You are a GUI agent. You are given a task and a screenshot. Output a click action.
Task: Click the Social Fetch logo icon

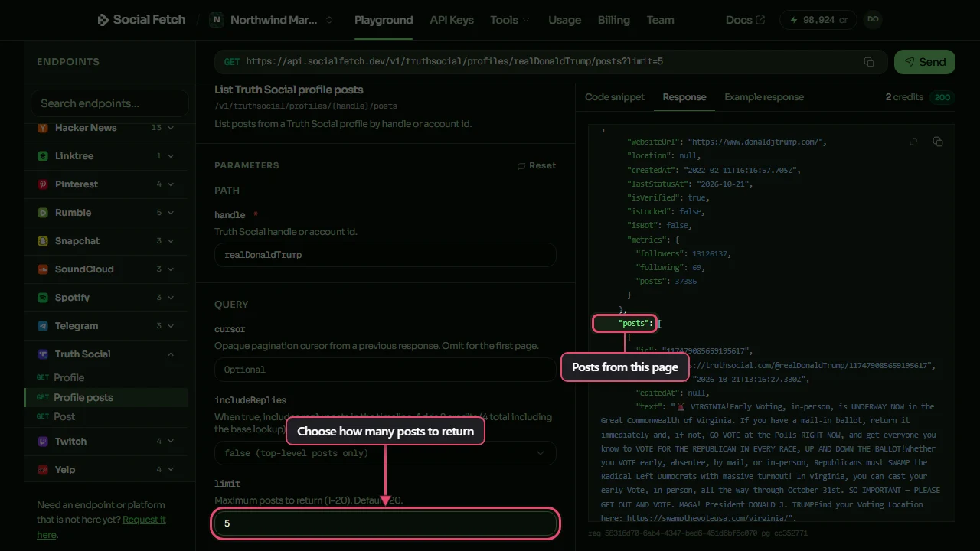pos(103,20)
